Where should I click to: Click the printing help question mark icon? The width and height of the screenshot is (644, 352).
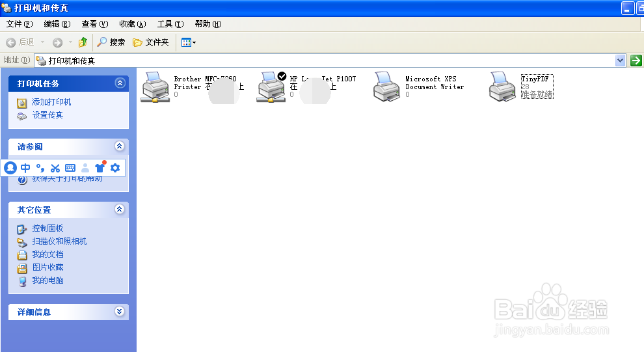tap(22, 180)
